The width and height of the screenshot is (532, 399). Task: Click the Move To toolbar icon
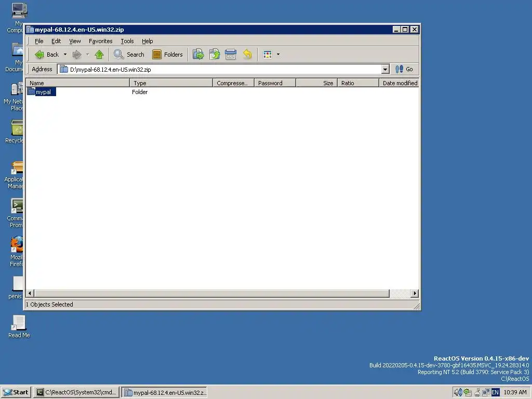tap(198, 54)
